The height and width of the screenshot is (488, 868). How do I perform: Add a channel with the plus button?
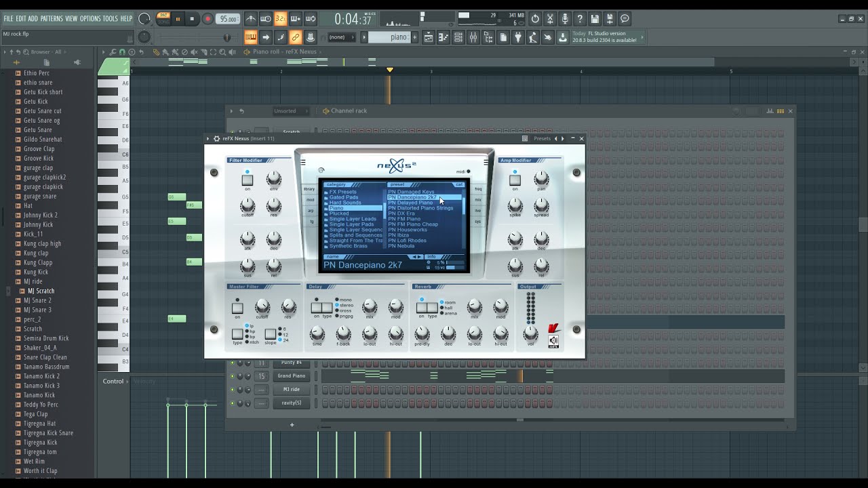[292, 425]
